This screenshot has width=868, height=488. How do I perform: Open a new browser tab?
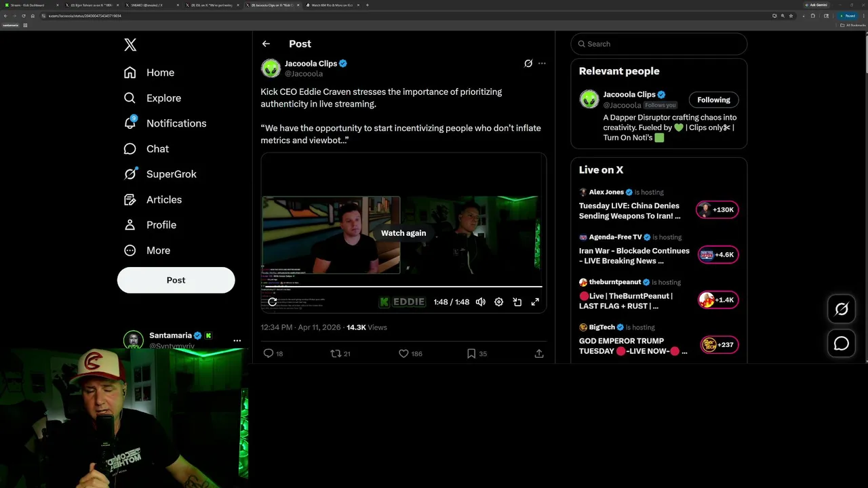pos(368,5)
